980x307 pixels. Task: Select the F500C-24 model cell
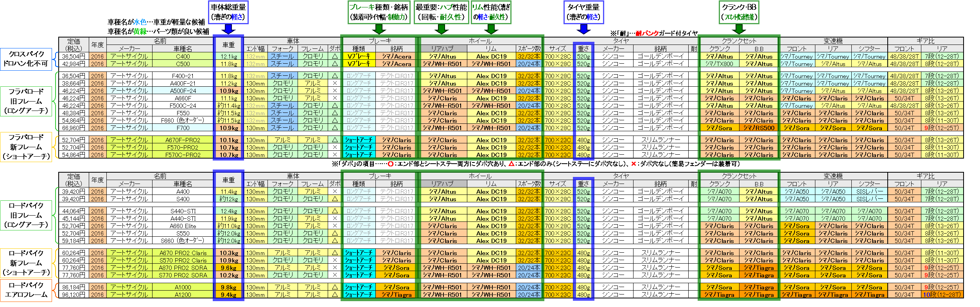(183, 105)
